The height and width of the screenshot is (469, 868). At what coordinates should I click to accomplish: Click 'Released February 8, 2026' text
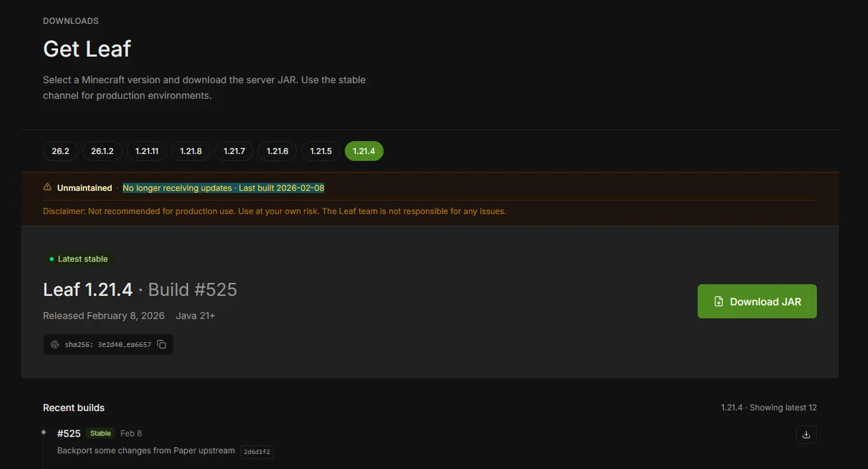[x=104, y=316]
